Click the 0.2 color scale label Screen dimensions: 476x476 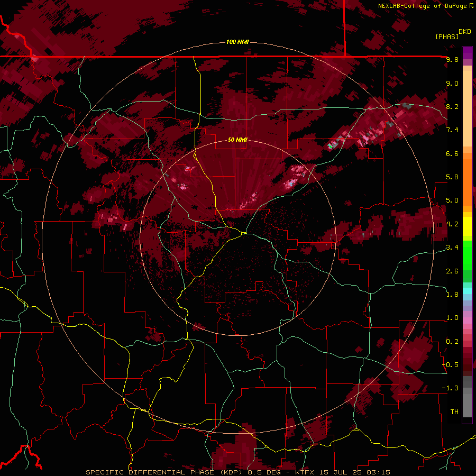click(452, 342)
